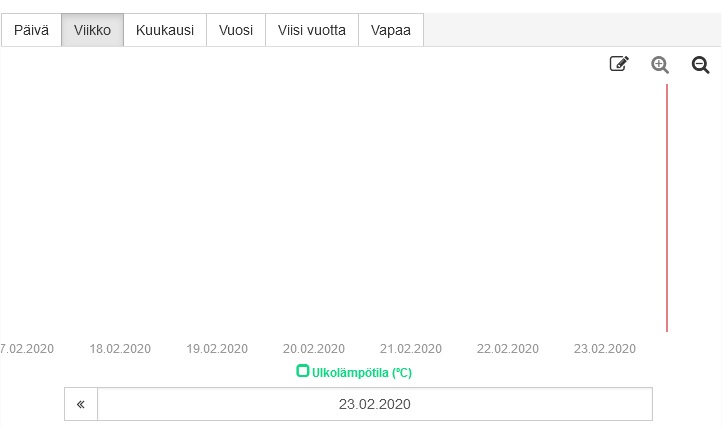Click the 22.02.2020 axis label

[507, 349]
